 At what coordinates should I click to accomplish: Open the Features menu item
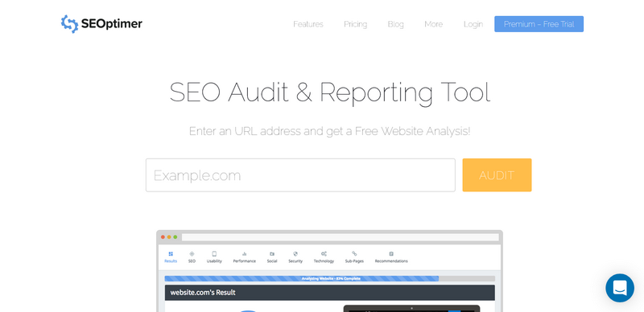coord(308,24)
